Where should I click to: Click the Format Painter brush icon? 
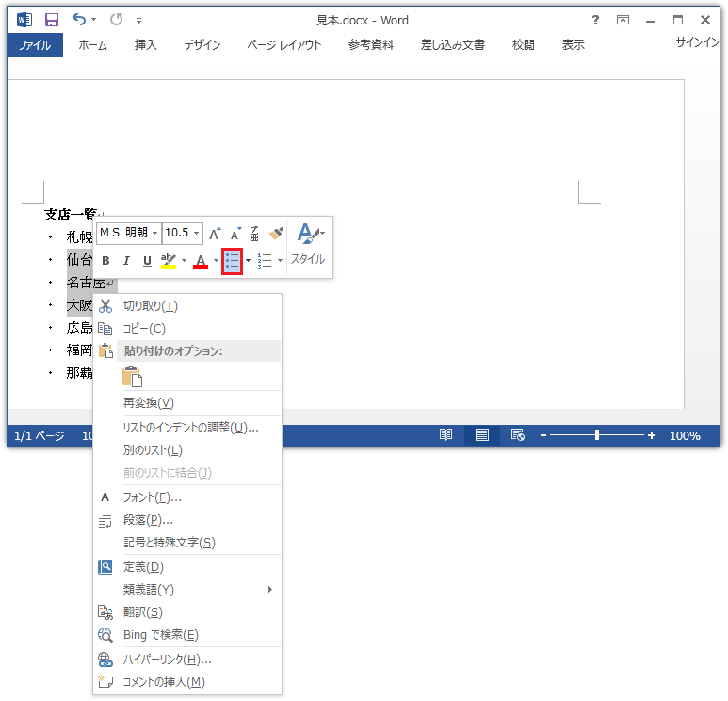(x=276, y=233)
